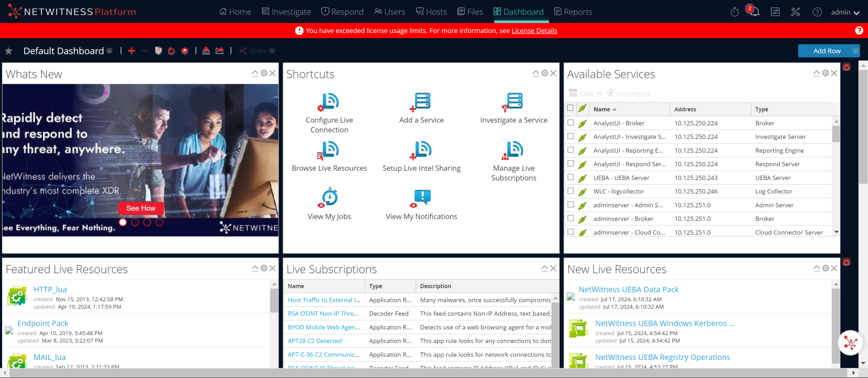The height and width of the screenshot is (378, 868).
Task: Open the Featured Live Resources settings gear
Action: tap(264, 269)
